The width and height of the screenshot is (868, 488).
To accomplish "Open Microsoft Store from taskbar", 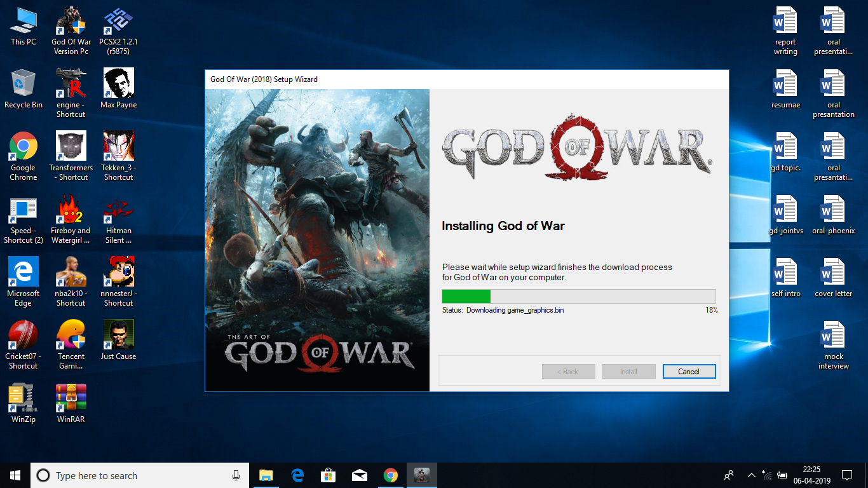I will point(328,475).
